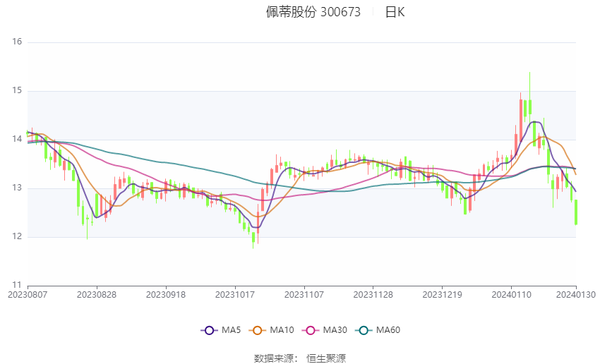This screenshot has width=600, height=364.
Task: Click the MA10 legend label text
Action: [x=282, y=330]
